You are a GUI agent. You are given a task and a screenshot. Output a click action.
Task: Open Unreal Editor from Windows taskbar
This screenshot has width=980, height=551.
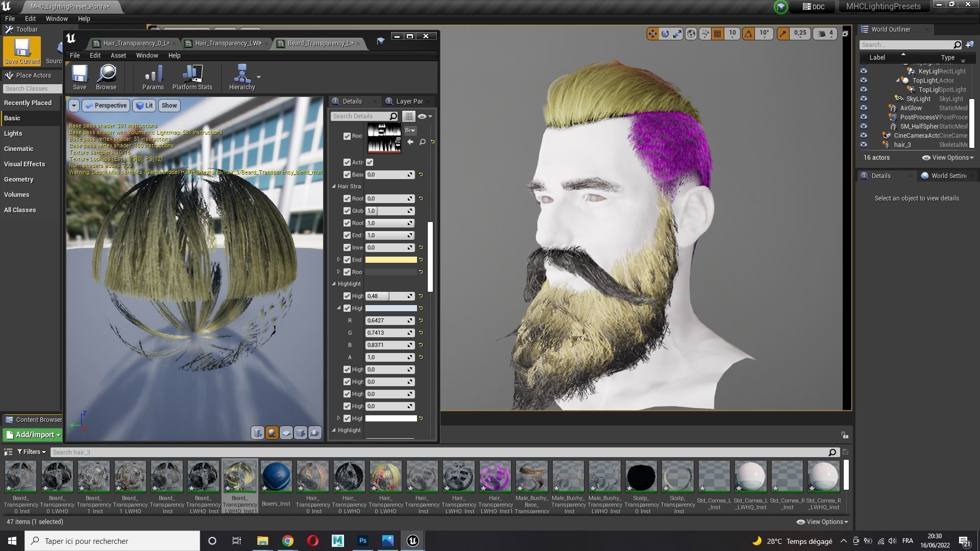point(413,541)
